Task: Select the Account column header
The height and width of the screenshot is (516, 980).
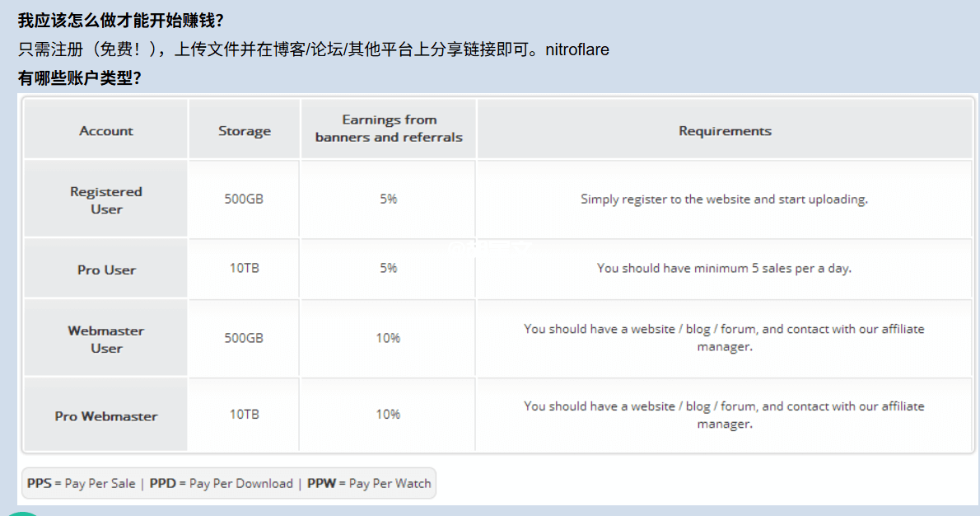Action: click(x=106, y=131)
